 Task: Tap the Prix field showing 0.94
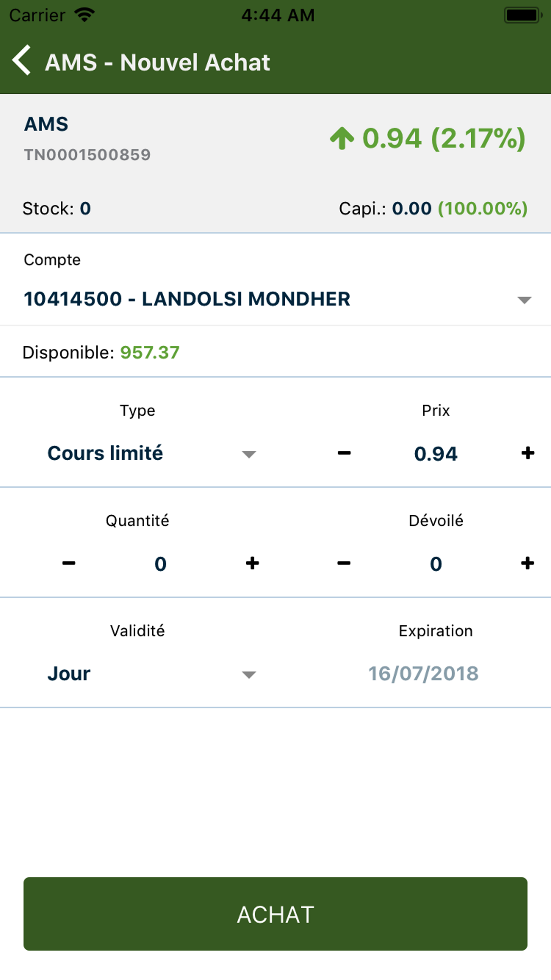[436, 454]
